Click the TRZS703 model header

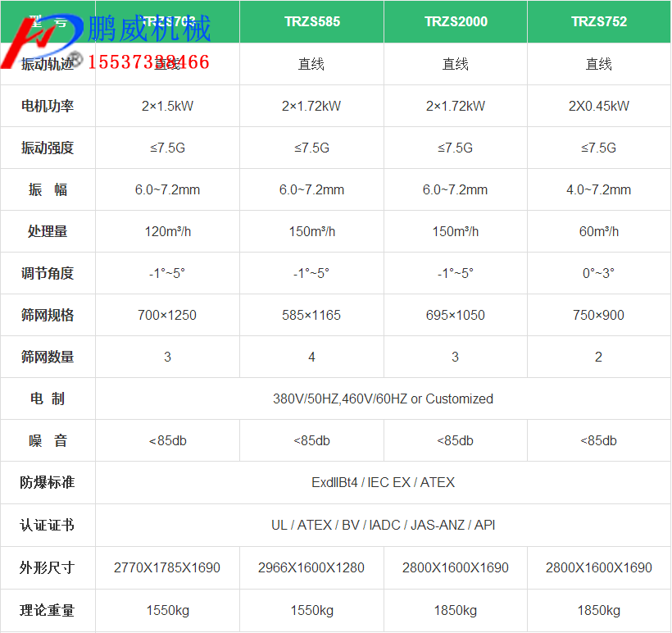tap(167, 21)
